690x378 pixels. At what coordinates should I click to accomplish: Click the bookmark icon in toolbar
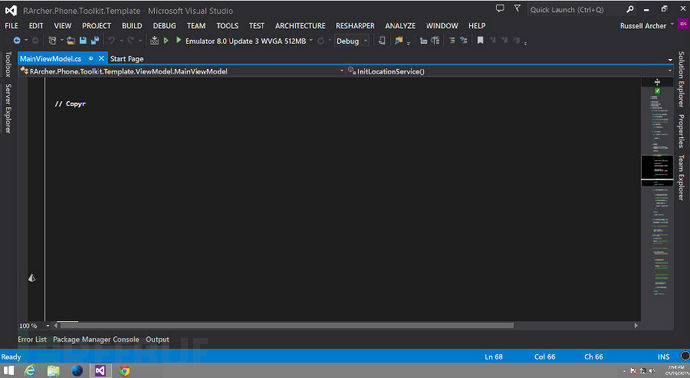click(480, 40)
